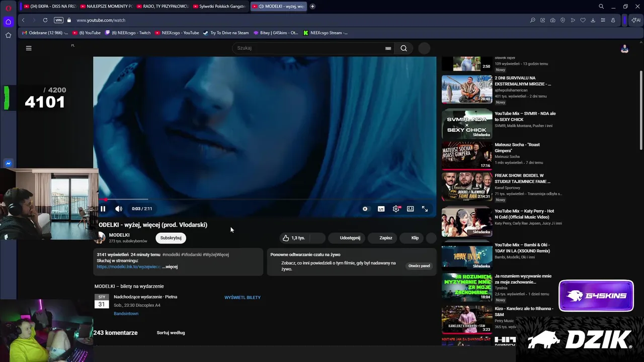Open the Opera AI assistant button
The image size is (644, 362).
[x=636, y=20]
